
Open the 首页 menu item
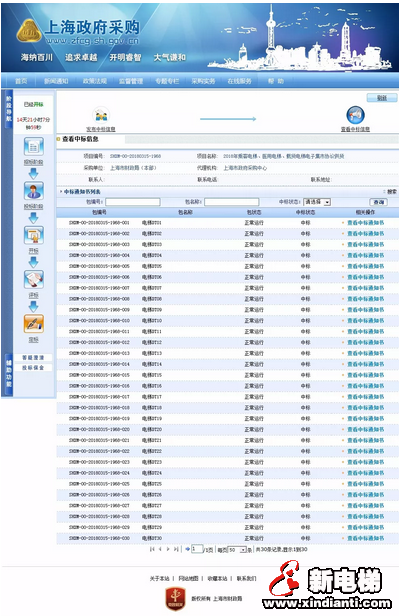pyautogui.click(x=21, y=81)
